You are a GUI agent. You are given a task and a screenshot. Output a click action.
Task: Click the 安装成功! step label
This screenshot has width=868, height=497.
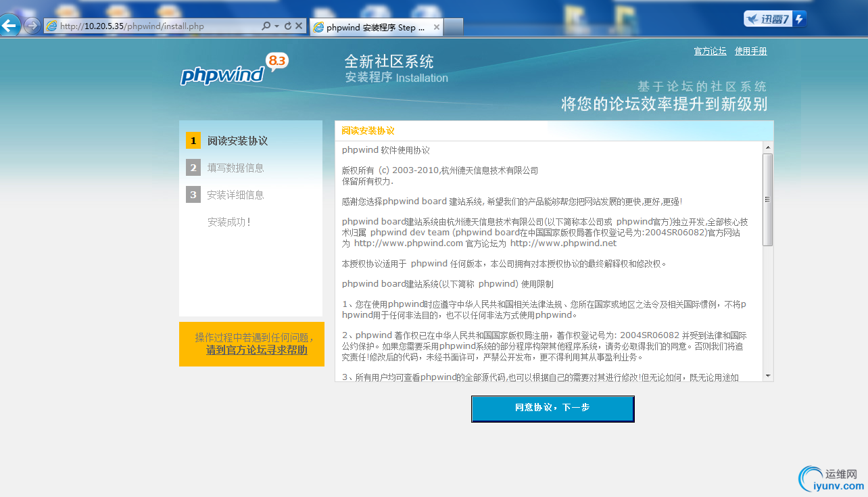[x=229, y=222]
